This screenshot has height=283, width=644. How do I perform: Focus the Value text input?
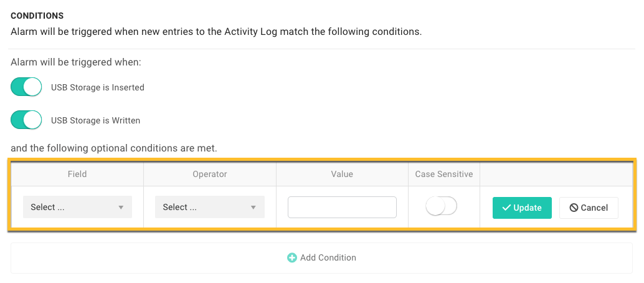point(342,208)
